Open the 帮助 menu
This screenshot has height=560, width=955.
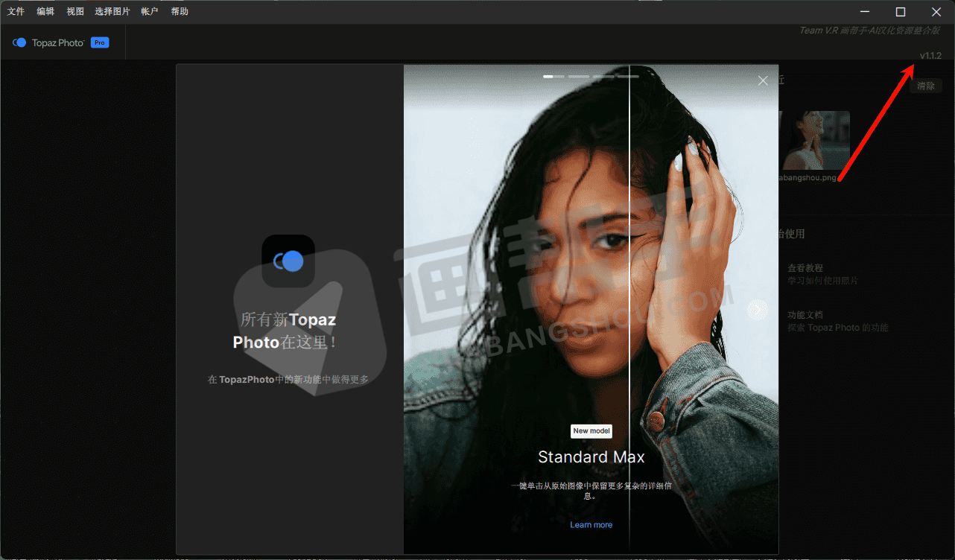(x=180, y=12)
